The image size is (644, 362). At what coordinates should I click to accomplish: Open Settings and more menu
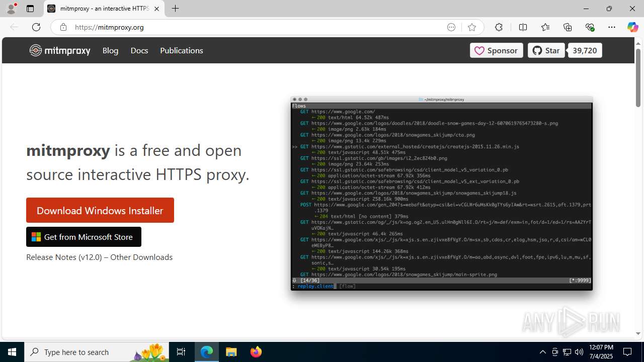(x=612, y=27)
